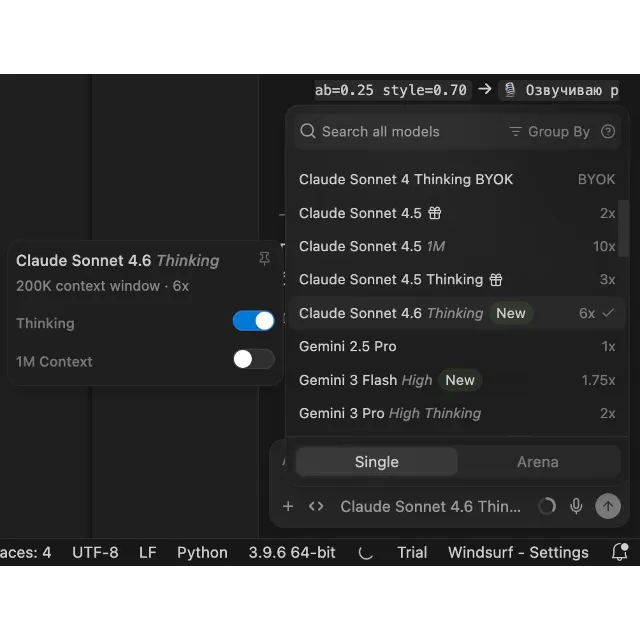
Task: Select Gemini 3 Pro High Thinking model
Action: pos(457,413)
